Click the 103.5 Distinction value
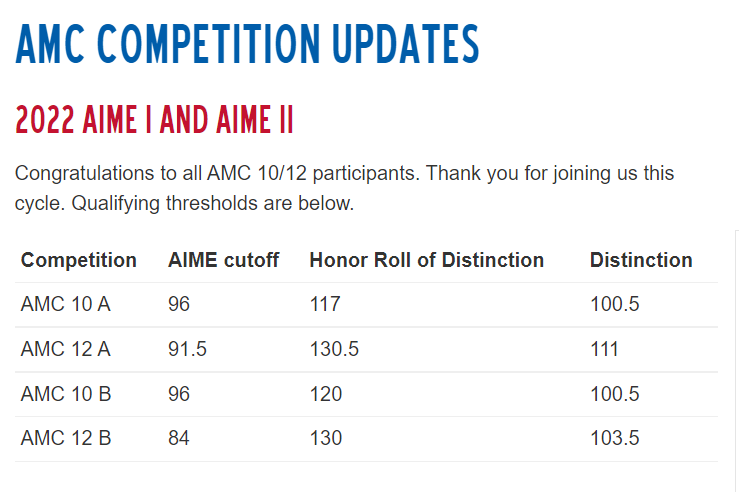 point(615,438)
